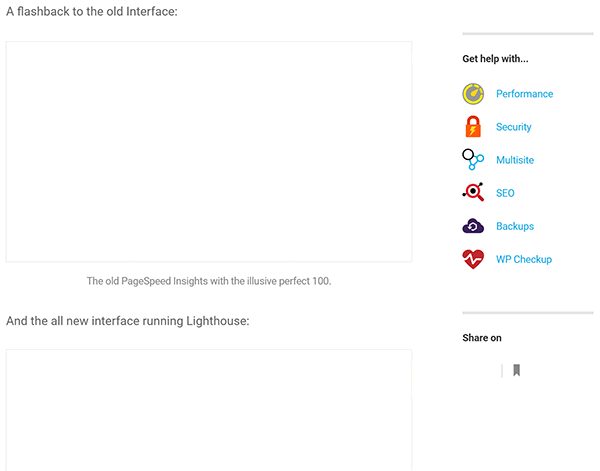Click the 'A flashback to the old Interface' text
600x471 pixels.
click(92, 11)
